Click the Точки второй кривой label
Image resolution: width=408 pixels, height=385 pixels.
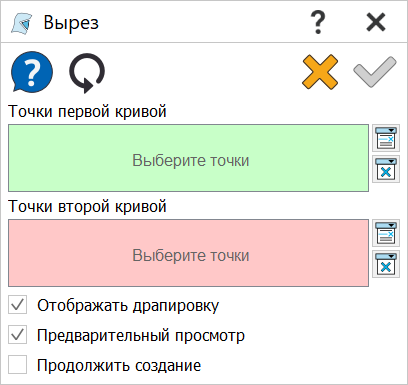point(87,206)
